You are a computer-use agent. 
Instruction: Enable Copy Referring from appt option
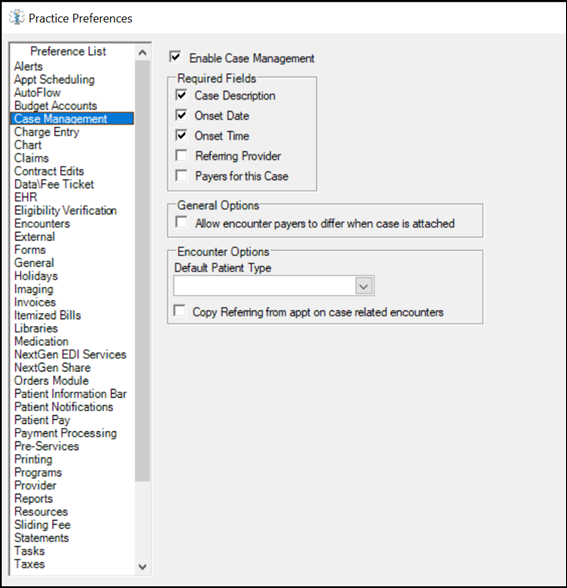pyautogui.click(x=179, y=310)
